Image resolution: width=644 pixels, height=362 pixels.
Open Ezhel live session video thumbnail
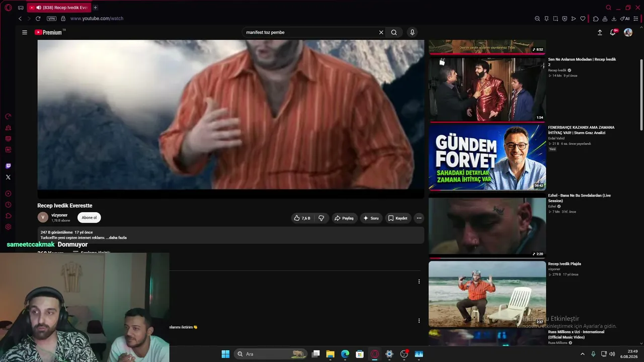(x=487, y=225)
